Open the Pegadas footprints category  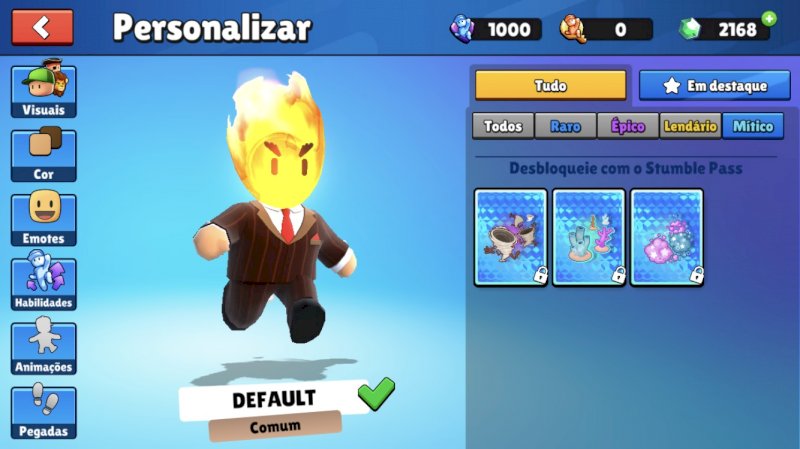pyautogui.click(x=43, y=411)
